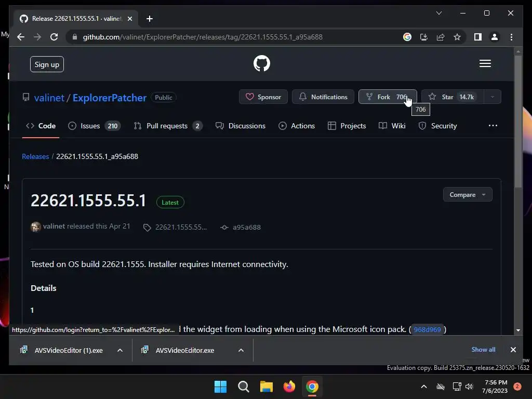The height and width of the screenshot is (399, 532).
Task: Click the Notifications bell button
Action: tap(323, 97)
